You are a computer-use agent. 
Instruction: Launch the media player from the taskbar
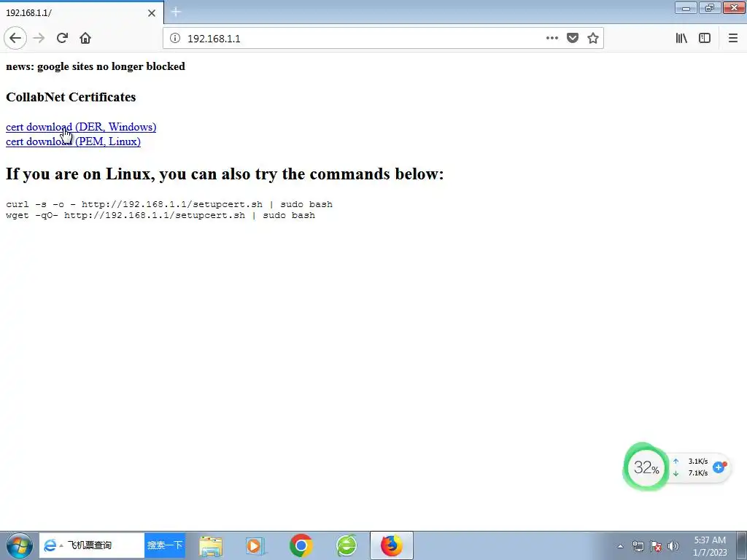click(x=255, y=545)
